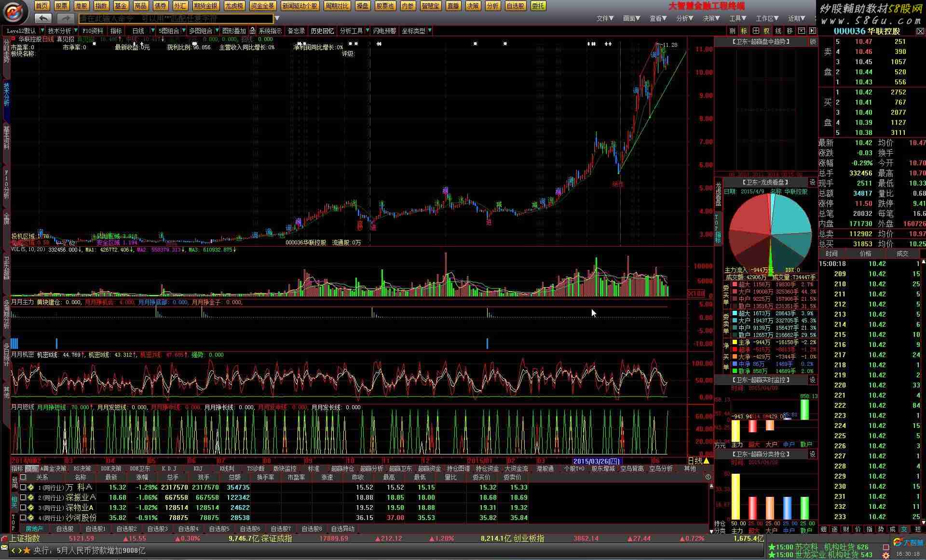Open the 文件 menu
Viewport: 926px width, 560px height.
[x=605, y=18]
